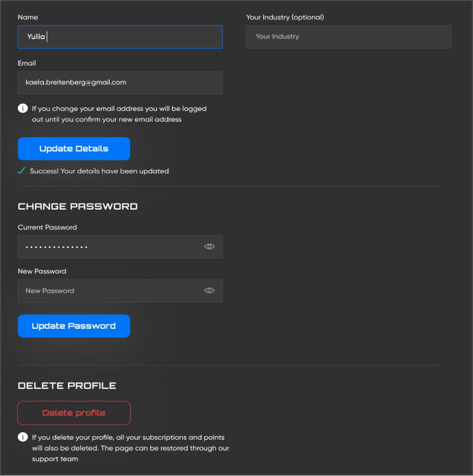
Task: Click the 'Your Industry (optional)' label
Action: tap(285, 17)
